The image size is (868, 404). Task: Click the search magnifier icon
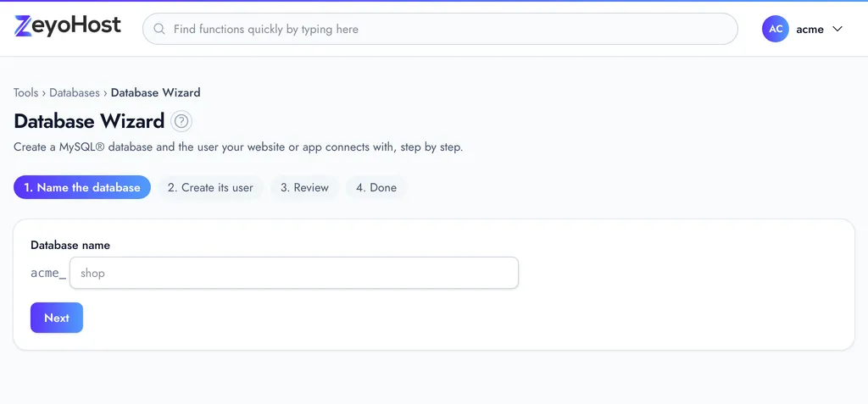[x=159, y=29]
